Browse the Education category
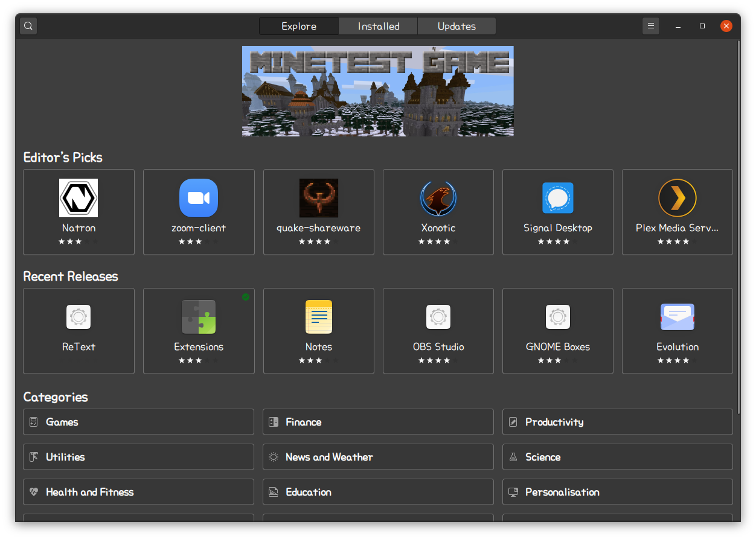 coord(378,492)
